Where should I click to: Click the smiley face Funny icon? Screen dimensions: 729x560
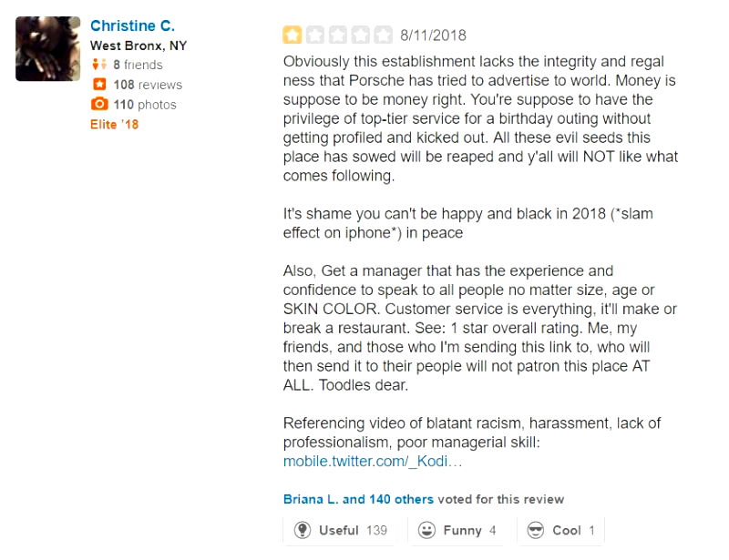tap(426, 530)
